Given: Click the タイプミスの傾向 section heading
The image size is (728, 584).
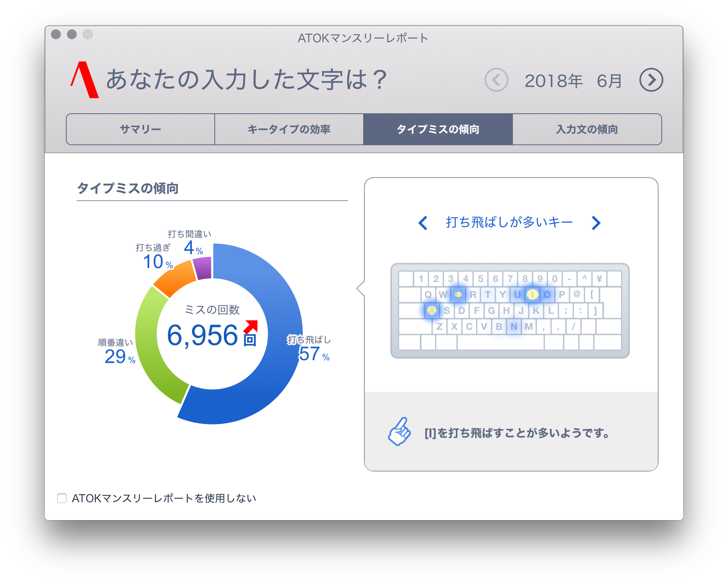Looking at the screenshot, I should [128, 188].
